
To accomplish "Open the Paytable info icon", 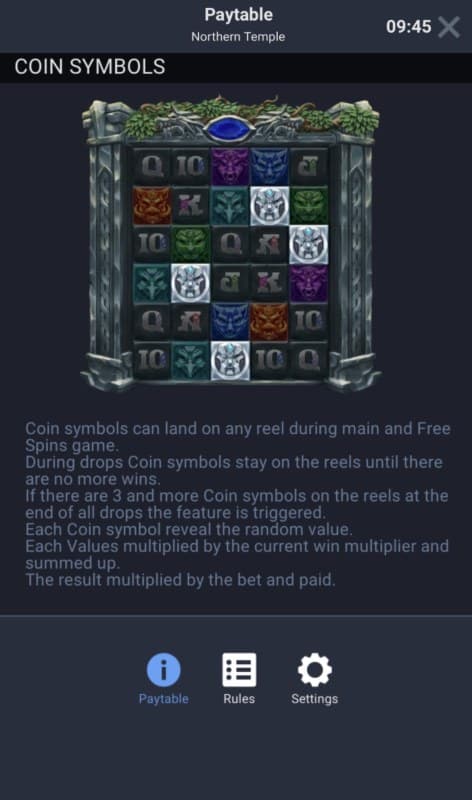I will [163, 669].
